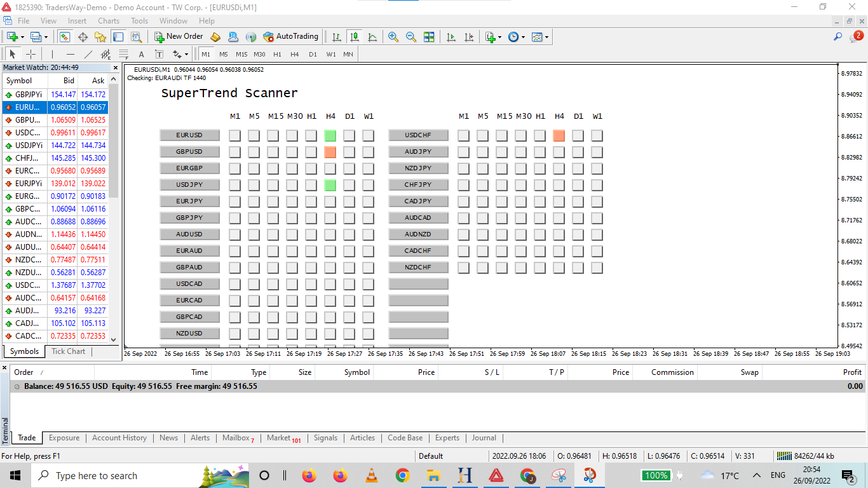Switch to the Tick Chart tab

69,351
